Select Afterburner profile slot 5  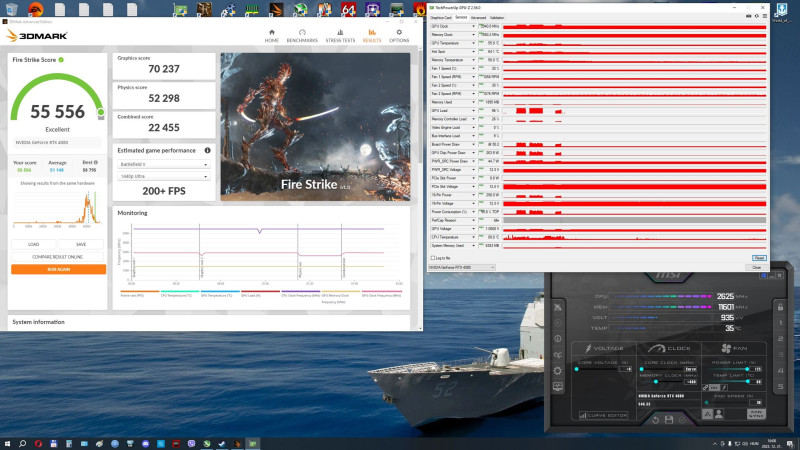(781, 387)
